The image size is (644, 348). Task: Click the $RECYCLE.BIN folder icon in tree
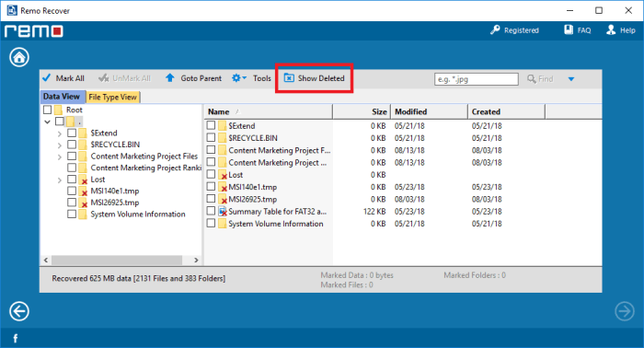point(83,145)
